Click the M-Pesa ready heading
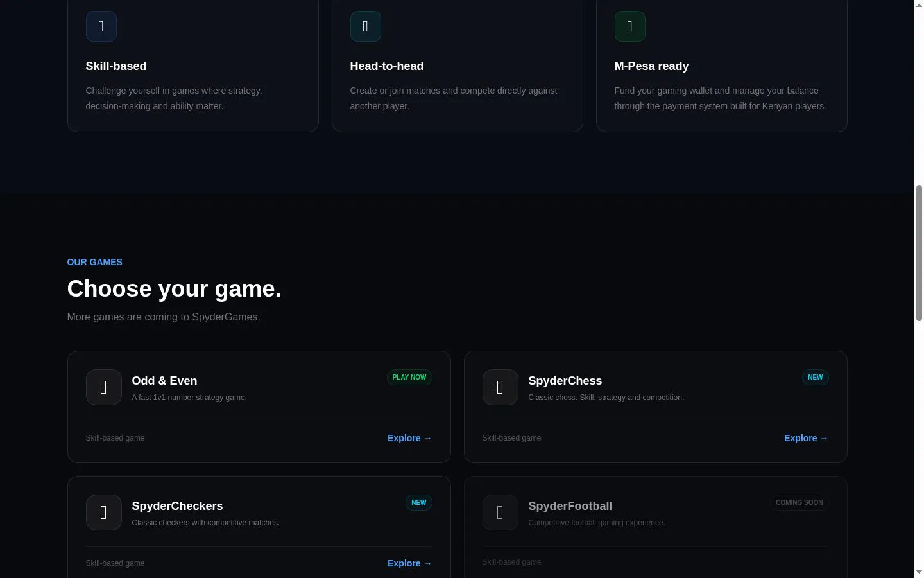 coord(651,66)
